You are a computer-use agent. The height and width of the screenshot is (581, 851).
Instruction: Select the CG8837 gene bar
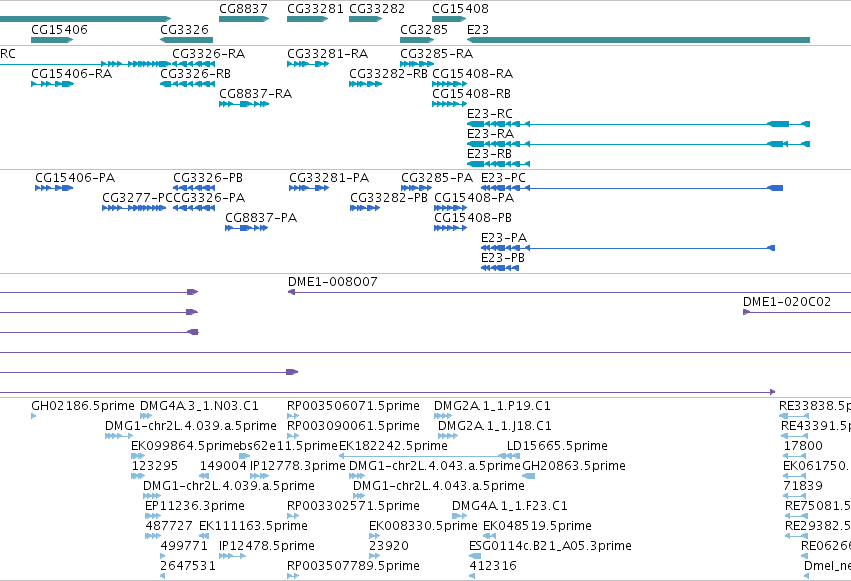click(x=244, y=19)
